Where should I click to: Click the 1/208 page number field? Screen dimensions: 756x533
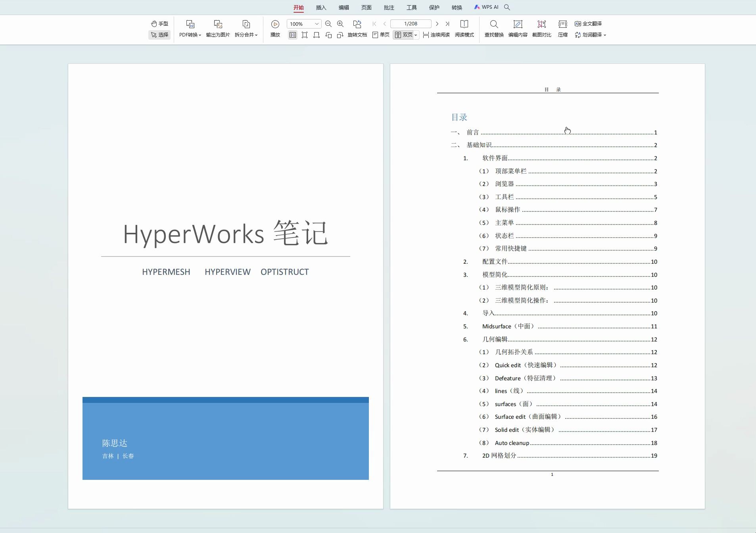[x=411, y=24]
